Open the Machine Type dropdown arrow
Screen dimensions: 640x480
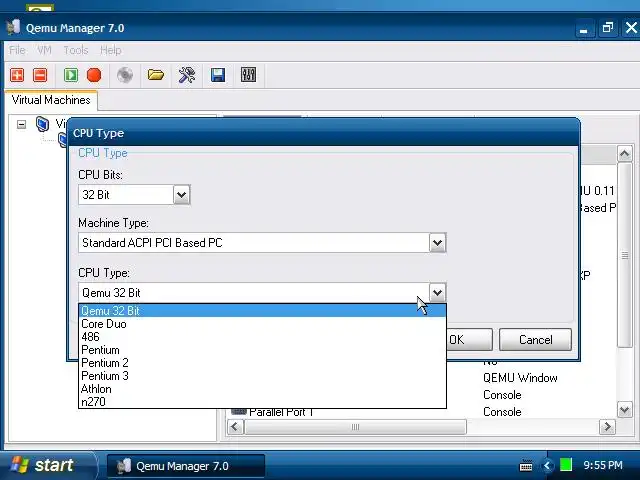tap(438, 243)
